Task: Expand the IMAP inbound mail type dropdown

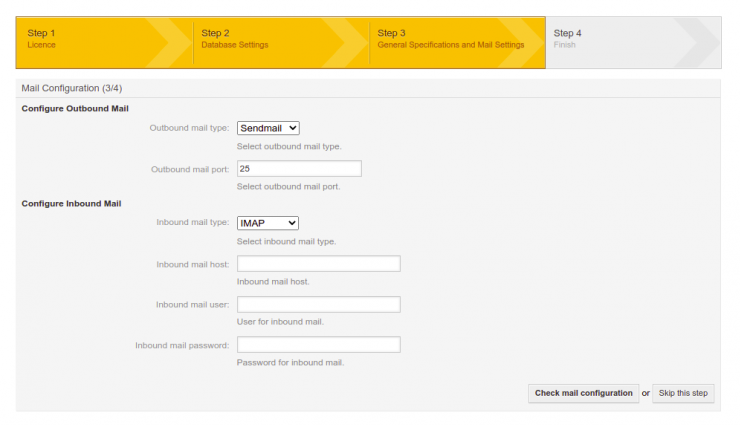Action: pos(268,223)
